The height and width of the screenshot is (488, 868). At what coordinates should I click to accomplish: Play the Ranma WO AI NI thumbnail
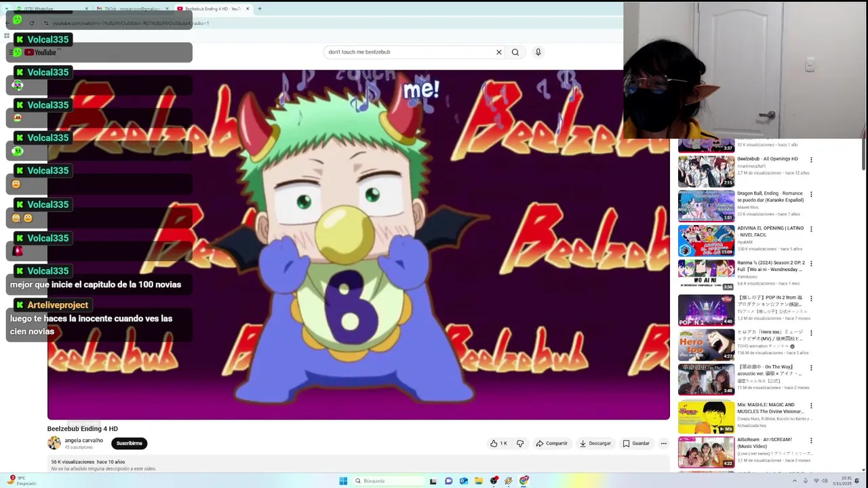(706, 274)
